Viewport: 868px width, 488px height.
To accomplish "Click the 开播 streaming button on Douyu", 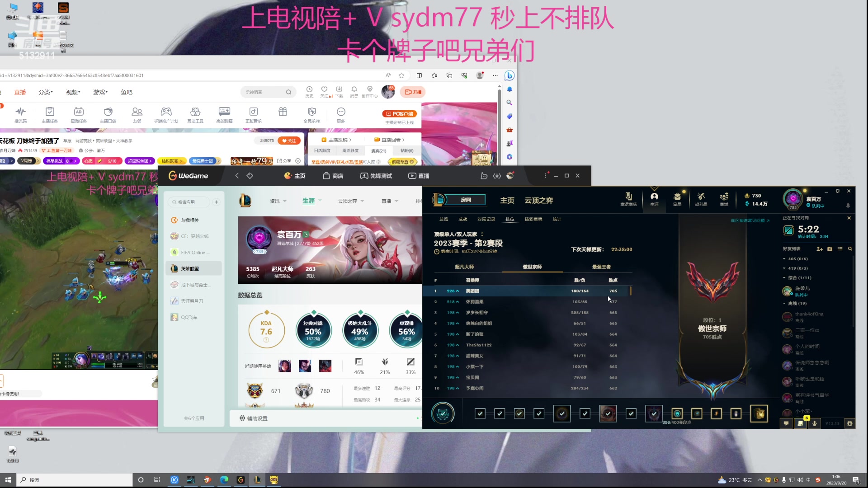I will [x=413, y=92].
